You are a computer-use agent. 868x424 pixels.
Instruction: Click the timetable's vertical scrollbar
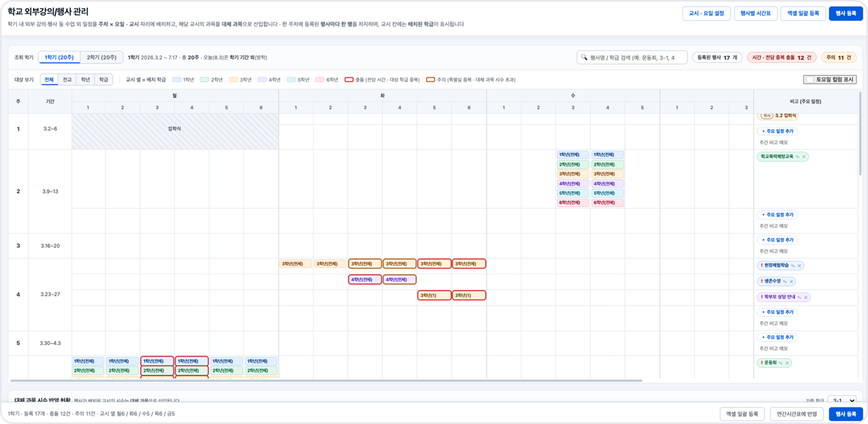(x=861, y=133)
